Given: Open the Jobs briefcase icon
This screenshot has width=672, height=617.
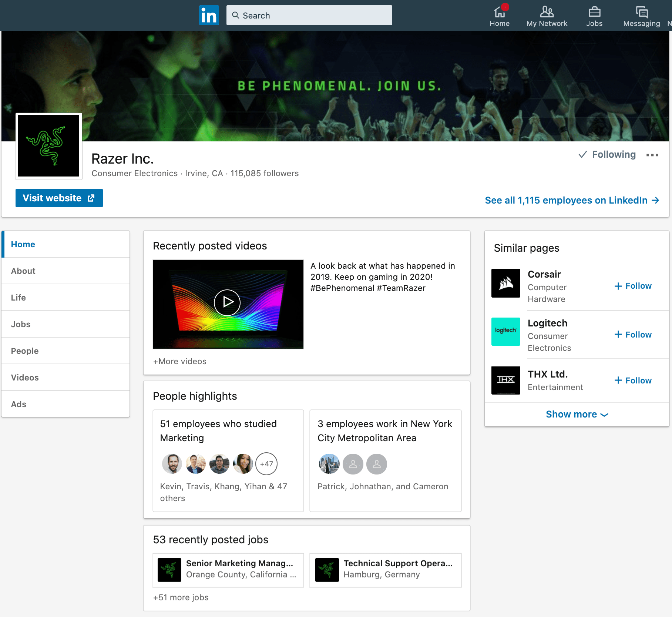Looking at the screenshot, I should [594, 12].
